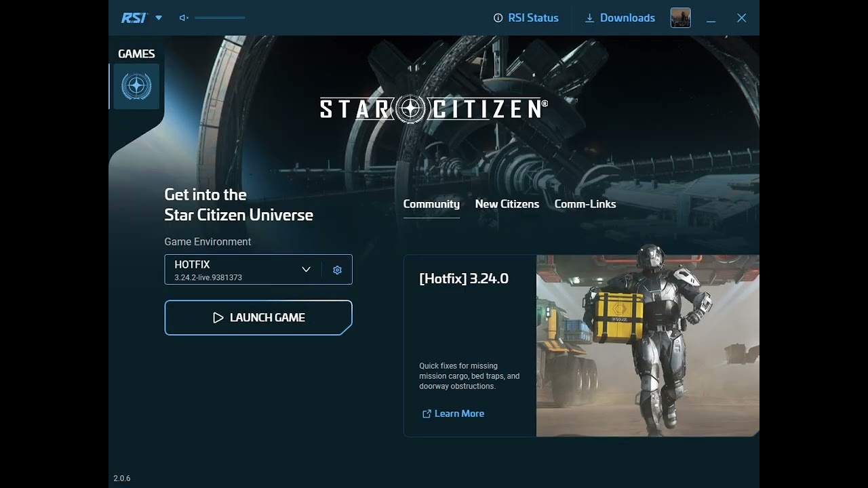Screen dimensions: 868x488
Task: Open game environment settings gear
Action: click(337, 270)
